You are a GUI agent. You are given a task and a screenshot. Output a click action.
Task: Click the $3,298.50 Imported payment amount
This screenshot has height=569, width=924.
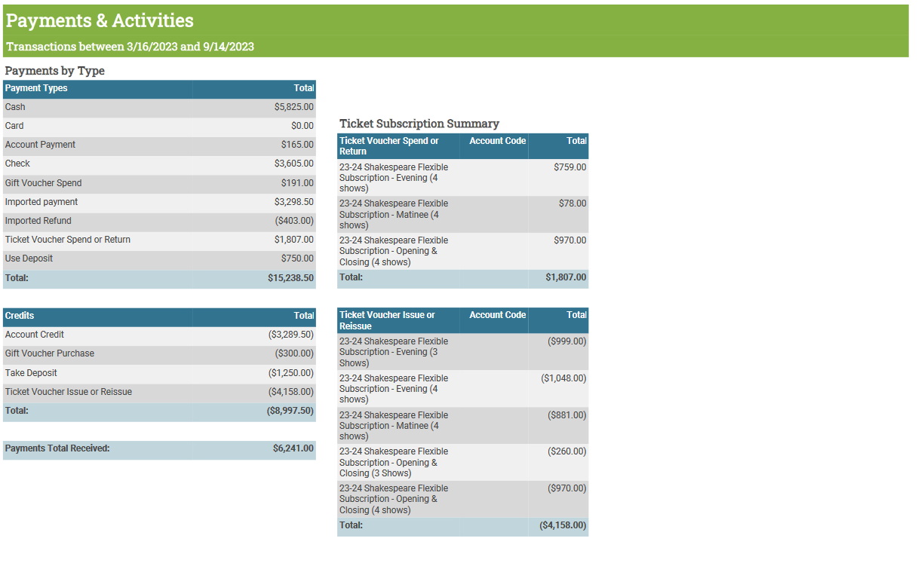click(x=294, y=202)
